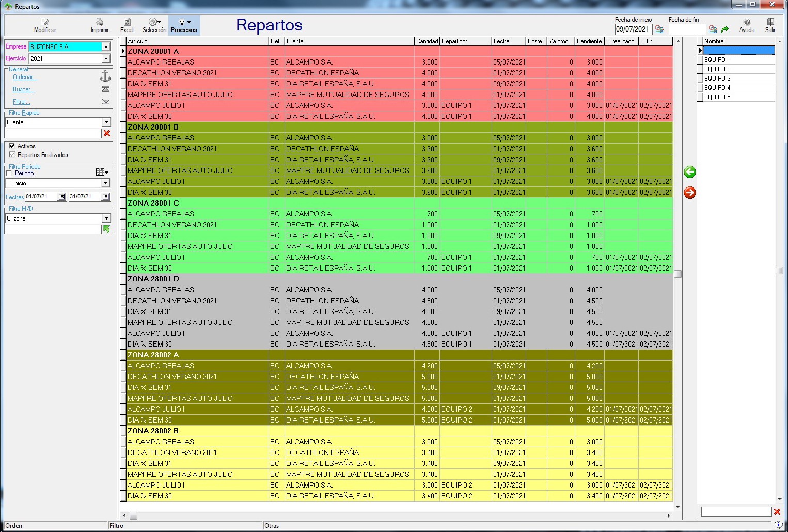Viewport: 788px width, 532px height.
Task: Open the calendar preset dropdown in Filtro Periodo
Action: tap(102, 172)
